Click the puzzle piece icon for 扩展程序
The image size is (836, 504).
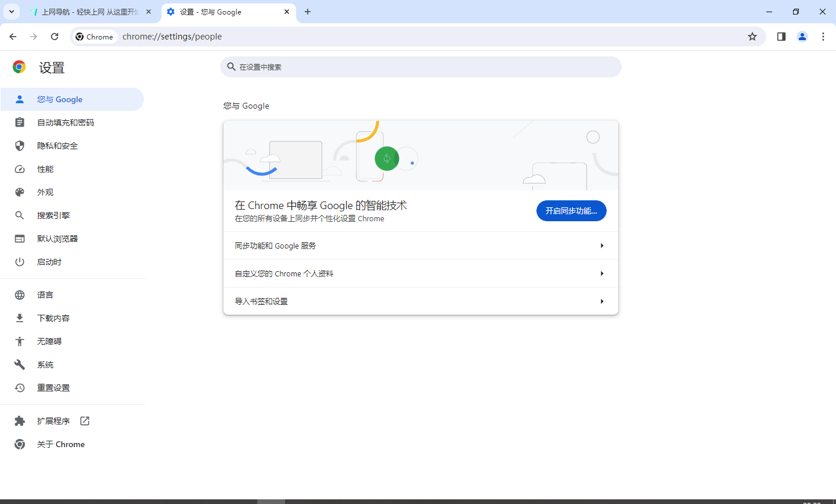[20, 421]
